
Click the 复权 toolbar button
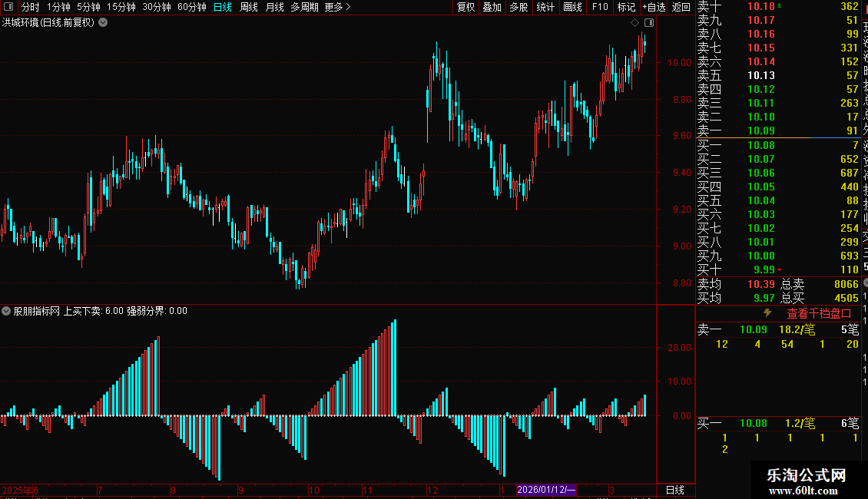point(465,7)
